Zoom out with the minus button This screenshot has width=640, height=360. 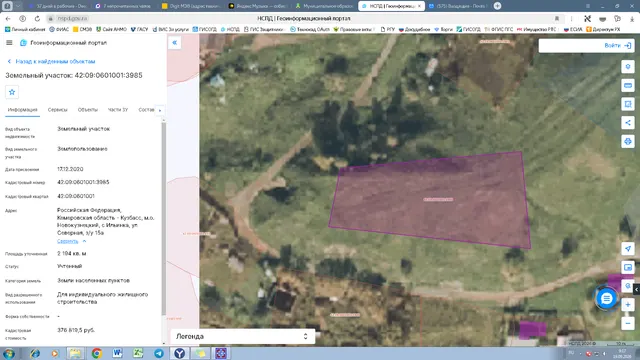point(628,324)
